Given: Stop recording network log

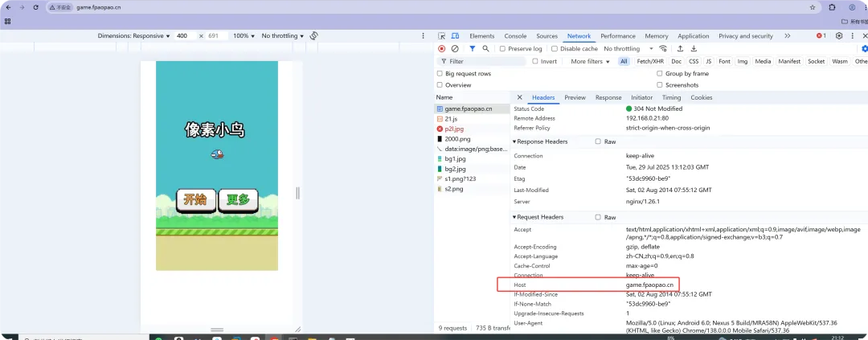Looking at the screenshot, I should (x=442, y=49).
